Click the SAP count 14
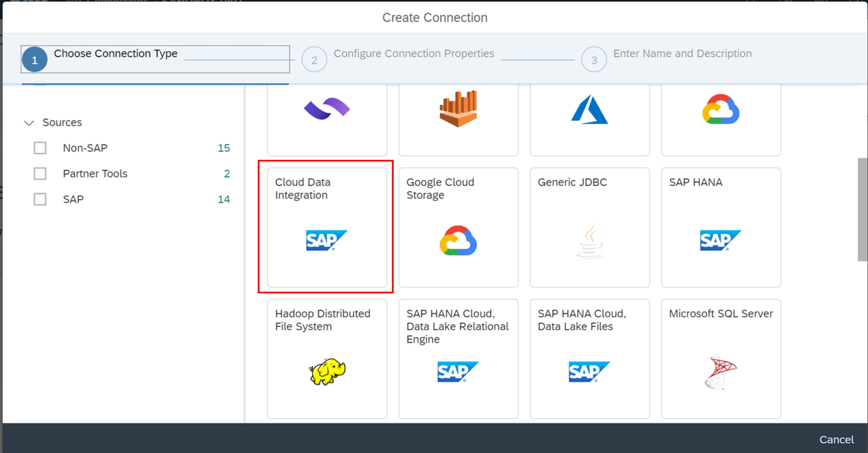 (x=224, y=199)
